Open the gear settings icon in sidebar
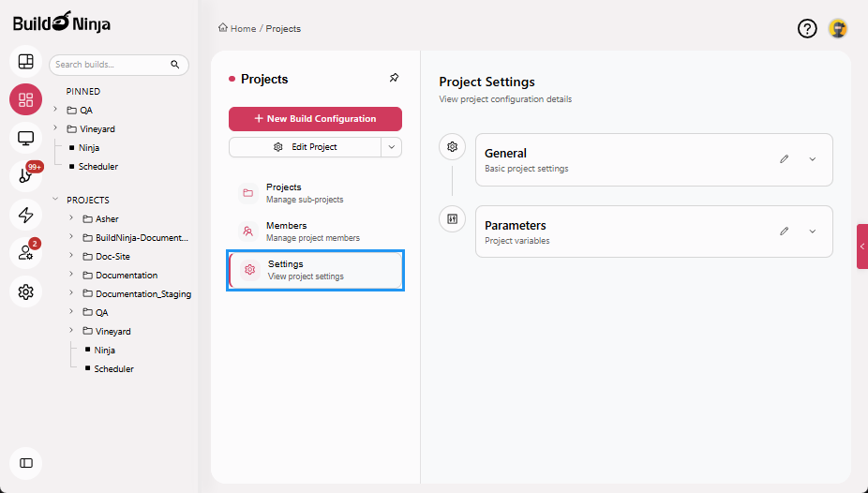The image size is (868, 493). coord(26,291)
